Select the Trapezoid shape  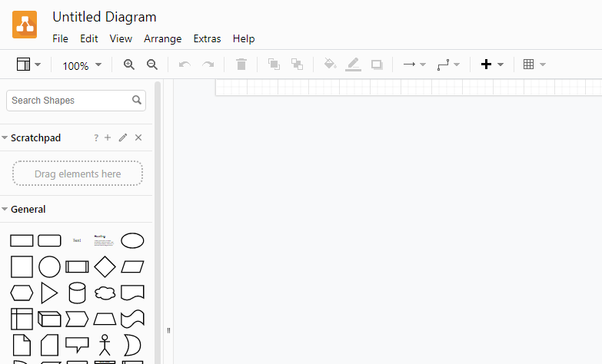pyautogui.click(x=105, y=319)
